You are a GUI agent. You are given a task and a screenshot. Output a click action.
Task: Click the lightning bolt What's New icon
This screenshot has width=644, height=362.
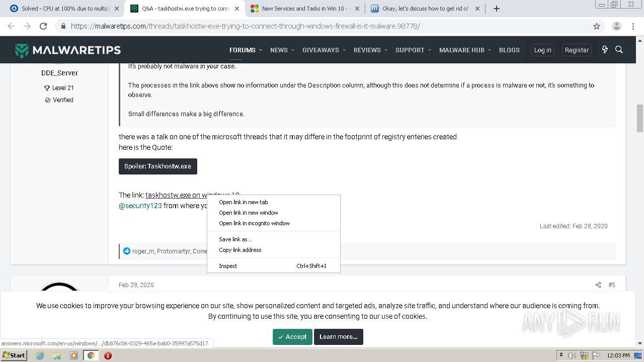[x=605, y=50]
